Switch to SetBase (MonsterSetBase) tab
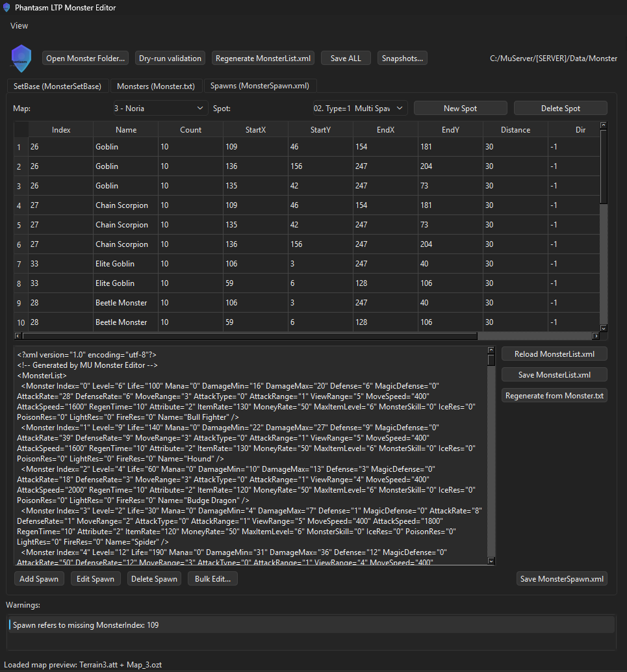This screenshot has width=627, height=672. click(57, 86)
